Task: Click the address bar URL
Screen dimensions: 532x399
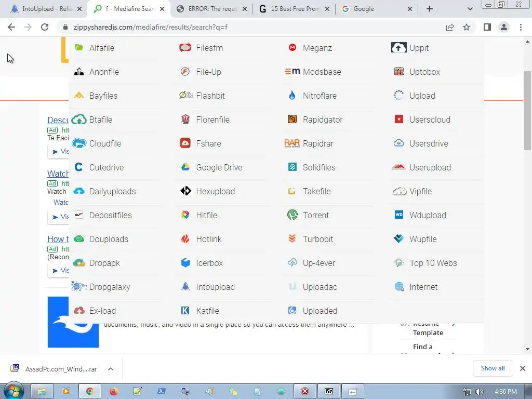Action: 150,27
